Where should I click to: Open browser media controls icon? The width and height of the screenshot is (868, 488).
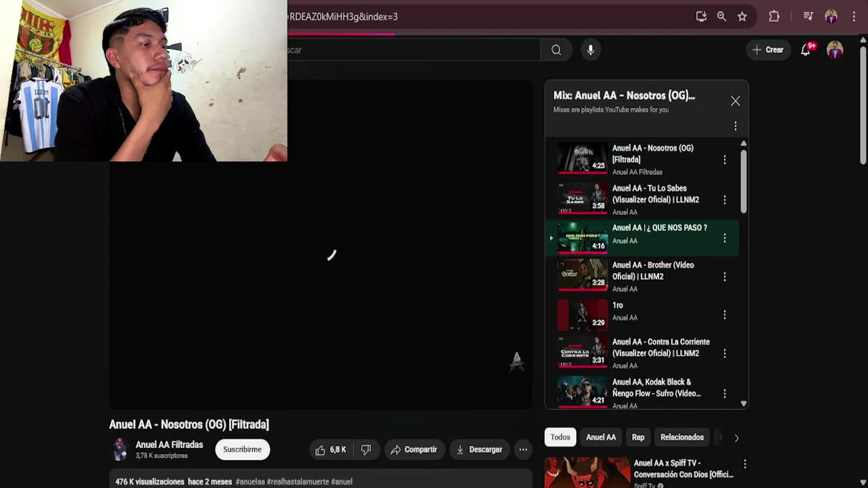coord(808,16)
